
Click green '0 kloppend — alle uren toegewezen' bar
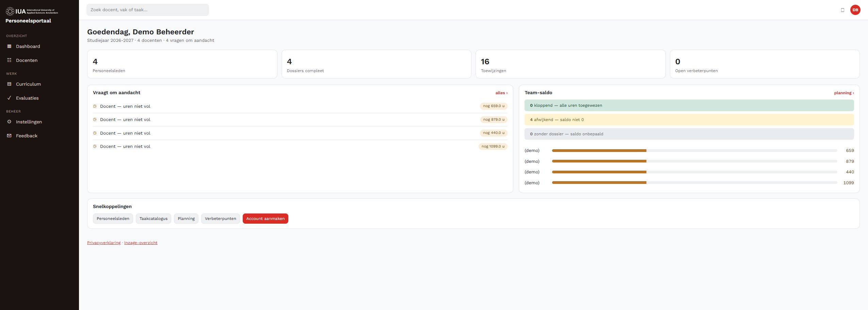tap(689, 105)
